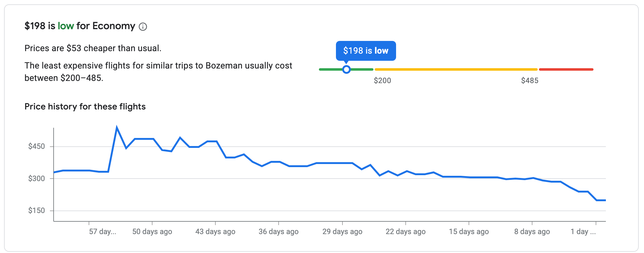644x253 pixels.
Task: Click the $450 y-axis label
Action: [x=37, y=146]
